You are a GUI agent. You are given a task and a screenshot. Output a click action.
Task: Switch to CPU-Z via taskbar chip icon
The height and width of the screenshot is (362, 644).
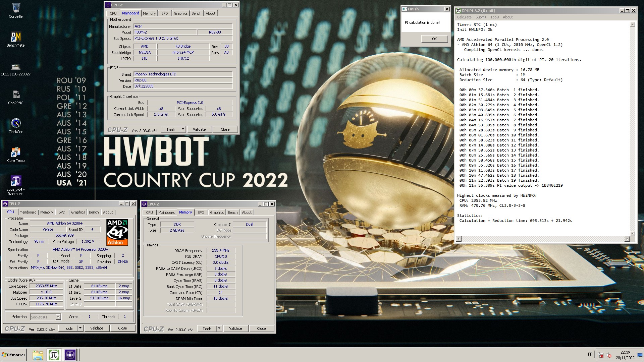pos(70,355)
